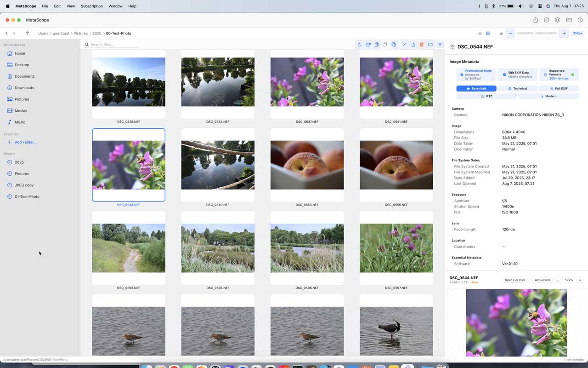Select the Modern metadata tab

click(x=548, y=96)
